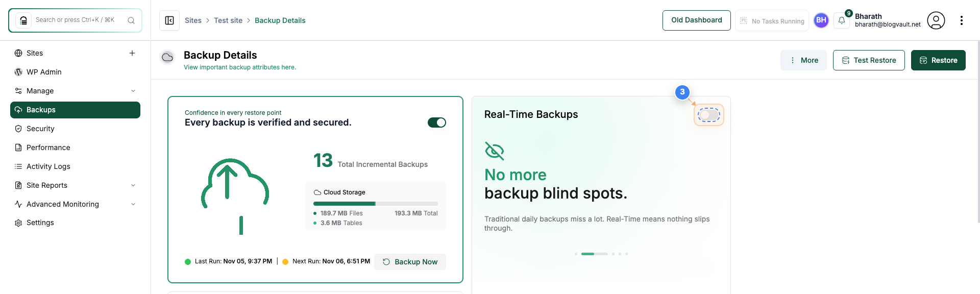Click bharath@blogvault.net email text
This screenshot has height=294, width=980.
click(888, 24)
